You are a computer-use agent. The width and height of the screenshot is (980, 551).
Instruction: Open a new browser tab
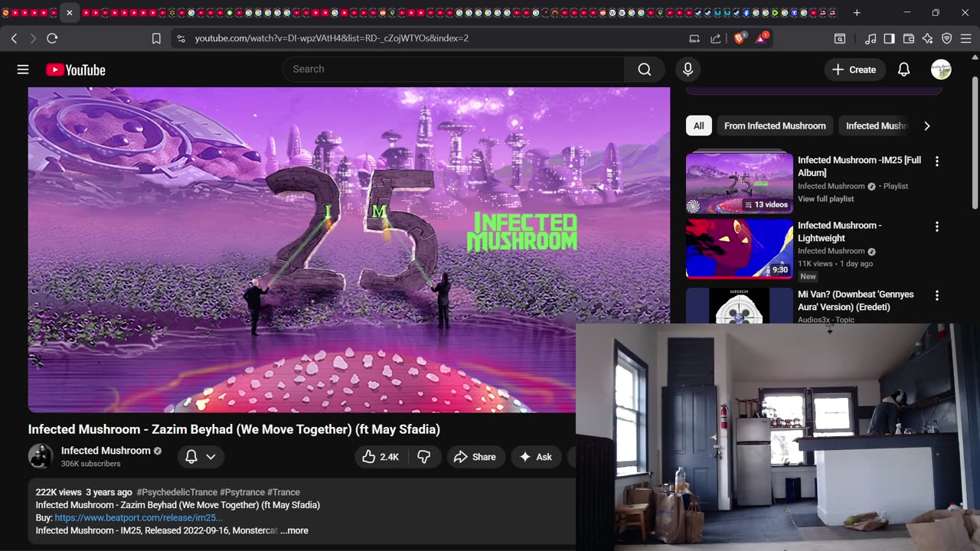(857, 13)
